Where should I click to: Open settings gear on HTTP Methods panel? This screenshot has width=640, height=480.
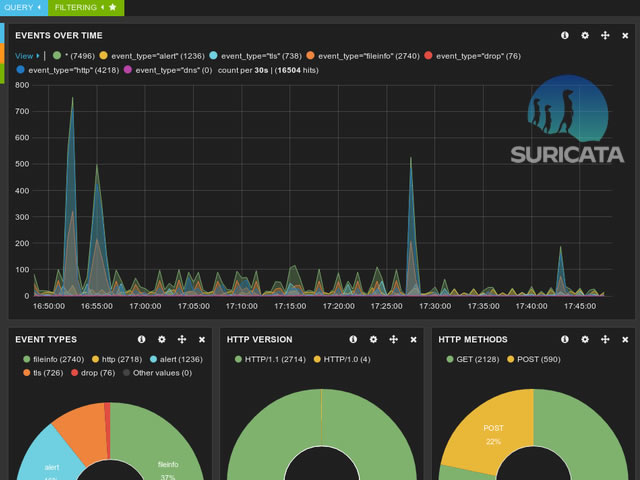585,339
